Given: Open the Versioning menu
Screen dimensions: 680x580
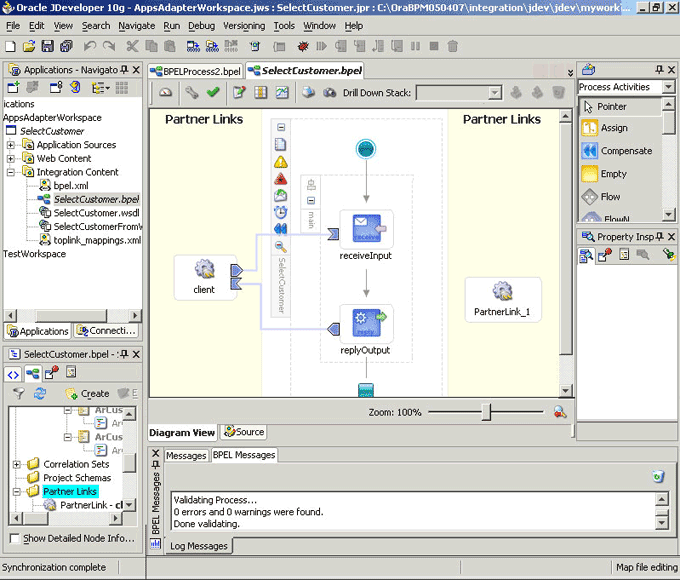Looking at the screenshot, I should tap(244, 26).
